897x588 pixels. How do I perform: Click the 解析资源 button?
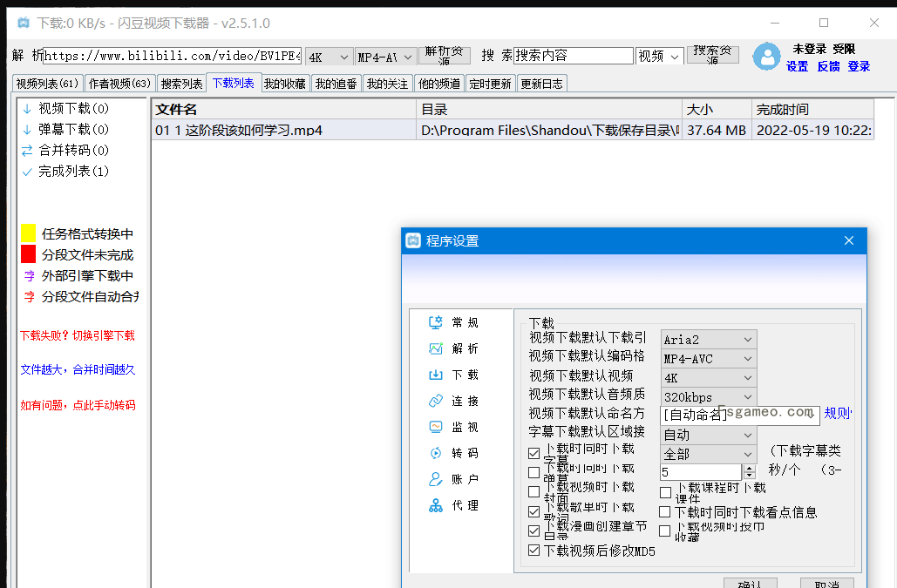(x=445, y=56)
